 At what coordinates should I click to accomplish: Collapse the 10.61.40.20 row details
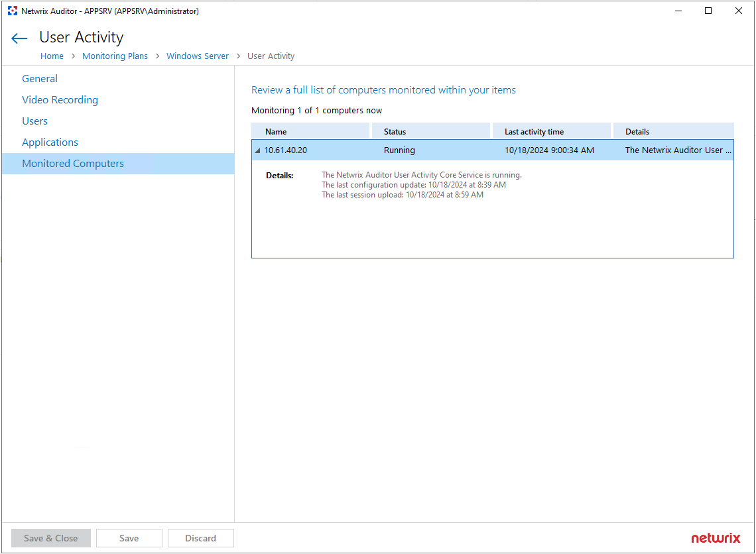point(257,150)
